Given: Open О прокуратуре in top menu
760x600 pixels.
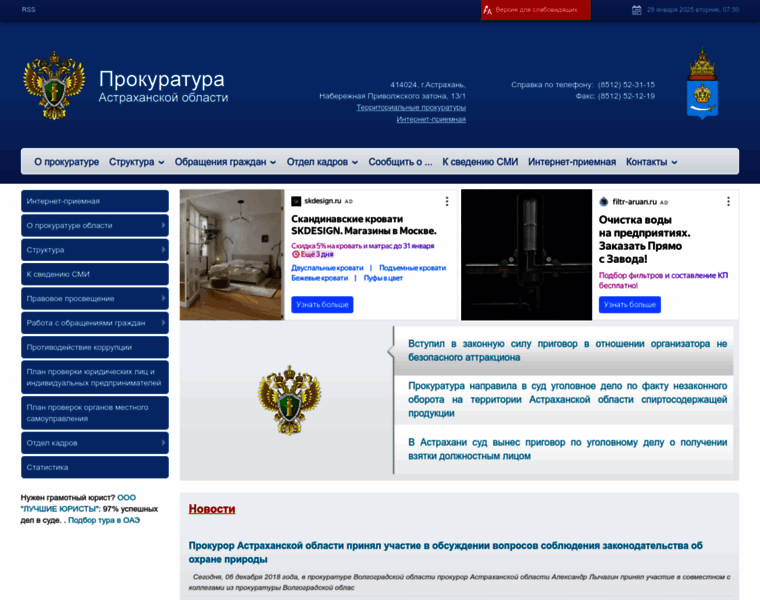Looking at the screenshot, I should [x=66, y=162].
